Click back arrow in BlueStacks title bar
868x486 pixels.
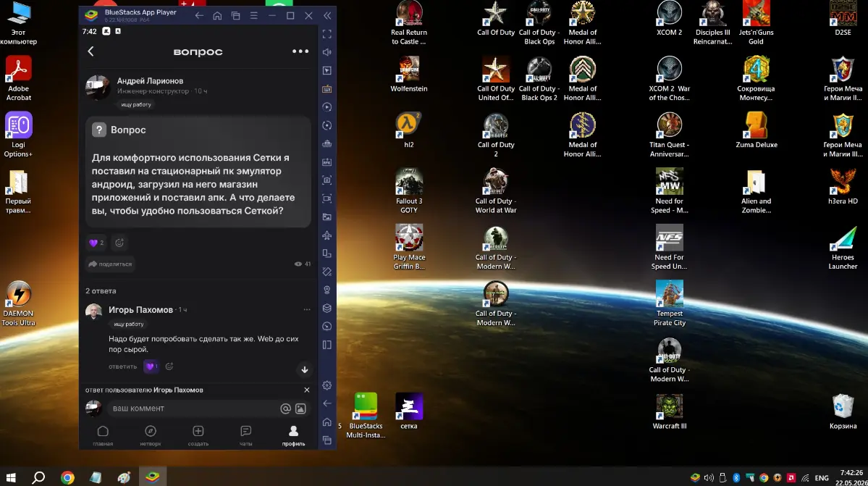(199, 15)
